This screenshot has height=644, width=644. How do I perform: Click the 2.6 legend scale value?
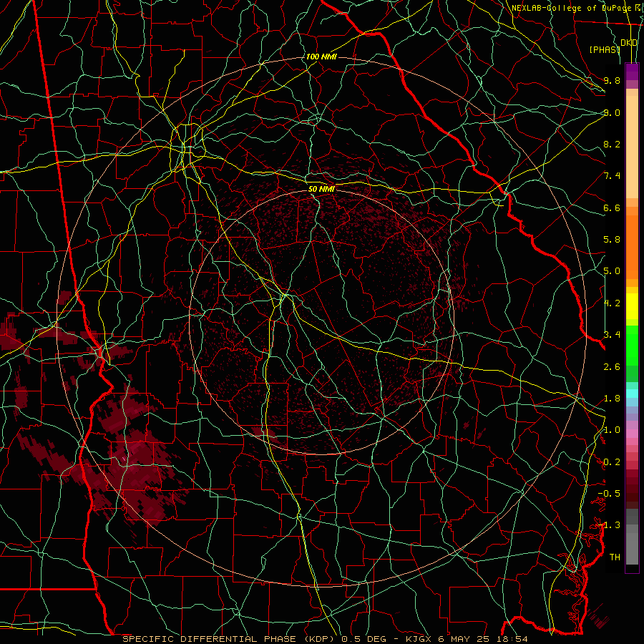[612, 366]
